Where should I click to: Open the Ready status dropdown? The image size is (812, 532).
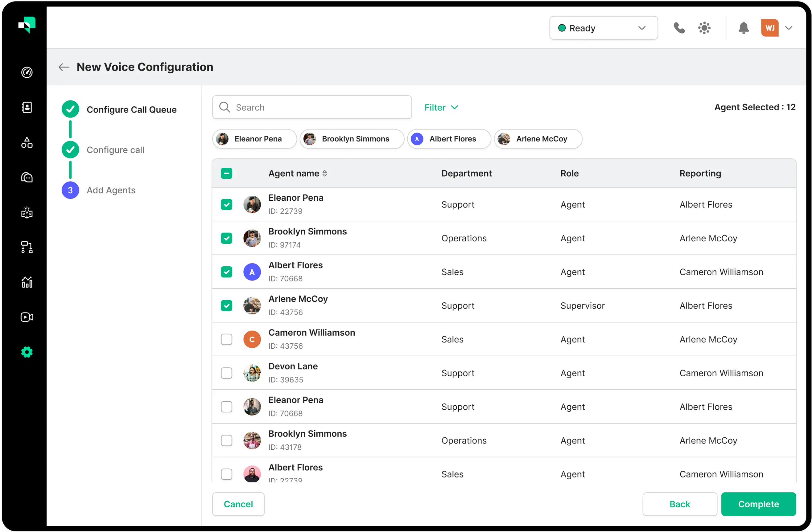[x=603, y=28]
